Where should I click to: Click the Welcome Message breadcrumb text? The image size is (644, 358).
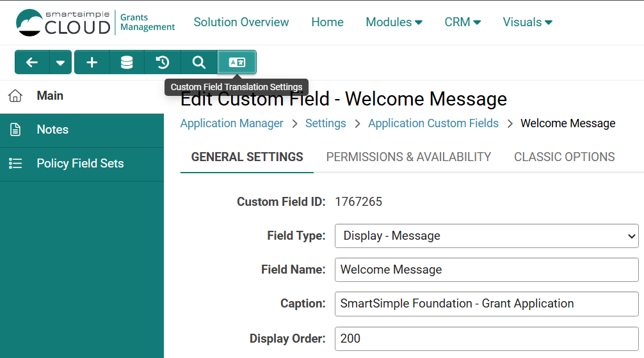click(568, 123)
